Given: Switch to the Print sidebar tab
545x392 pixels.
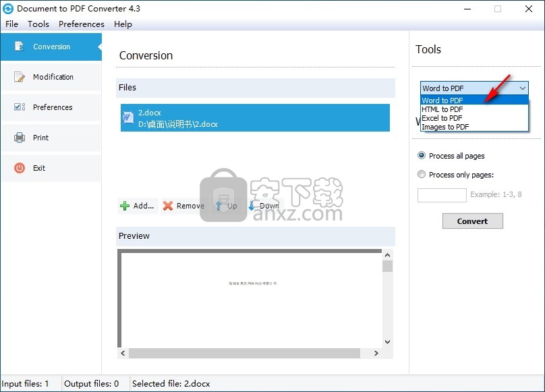Looking at the screenshot, I should (x=51, y=138).
